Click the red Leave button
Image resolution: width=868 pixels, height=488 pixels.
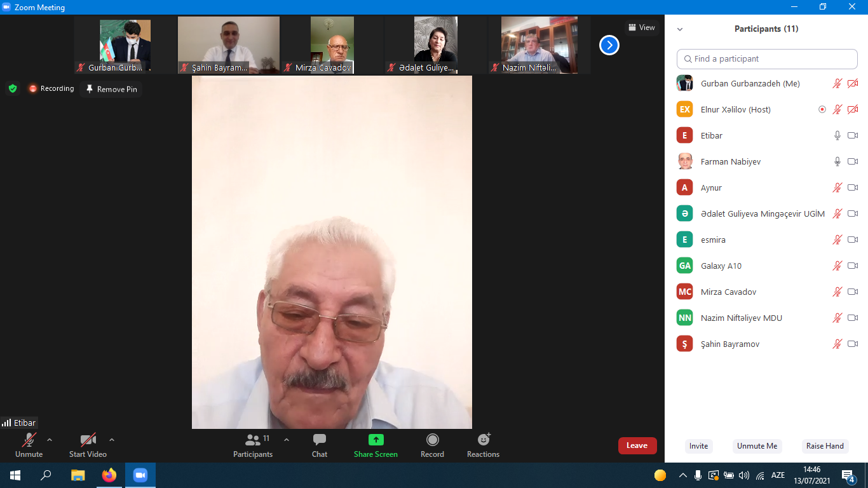637,445
